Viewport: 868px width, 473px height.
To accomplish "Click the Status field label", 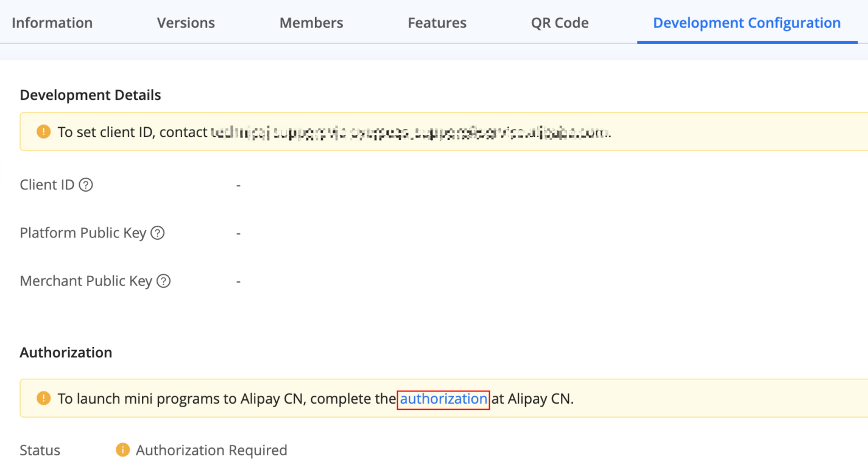I will [40, 450].
